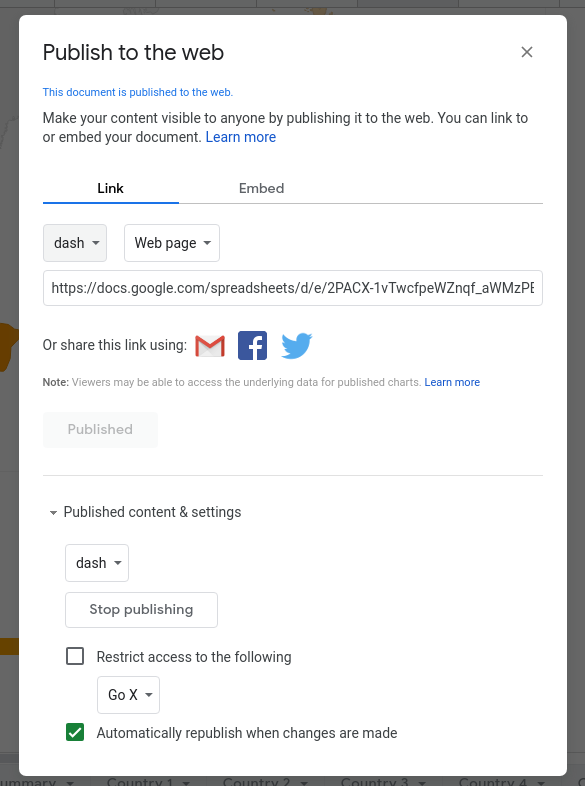The width and height of the screenshot is (585, 786).
Task: Switch to the Embed tab
Action: point(261,188)
